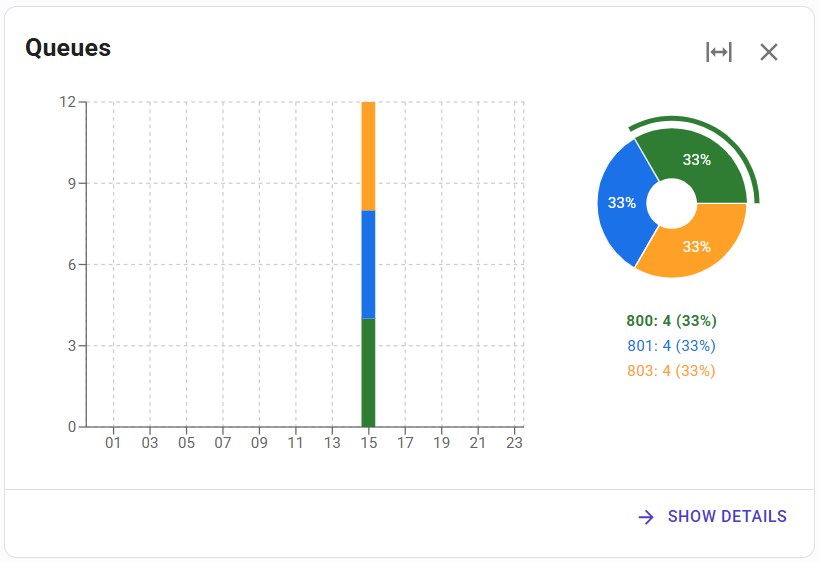Click the Queues widget title
The height and width of the screenshot is (562, 820).
click(x=68, y=47)
